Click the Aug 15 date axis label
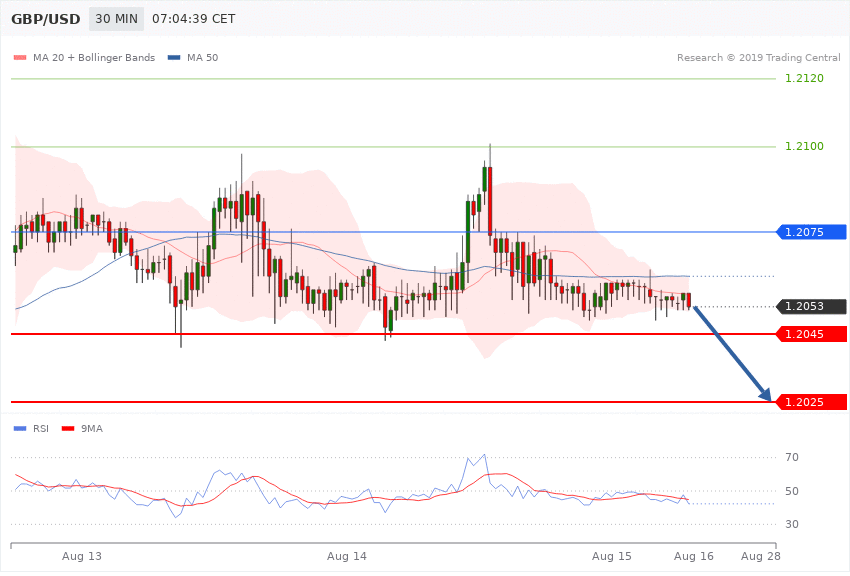Screen dimensions: 850x576 [612, 556]
